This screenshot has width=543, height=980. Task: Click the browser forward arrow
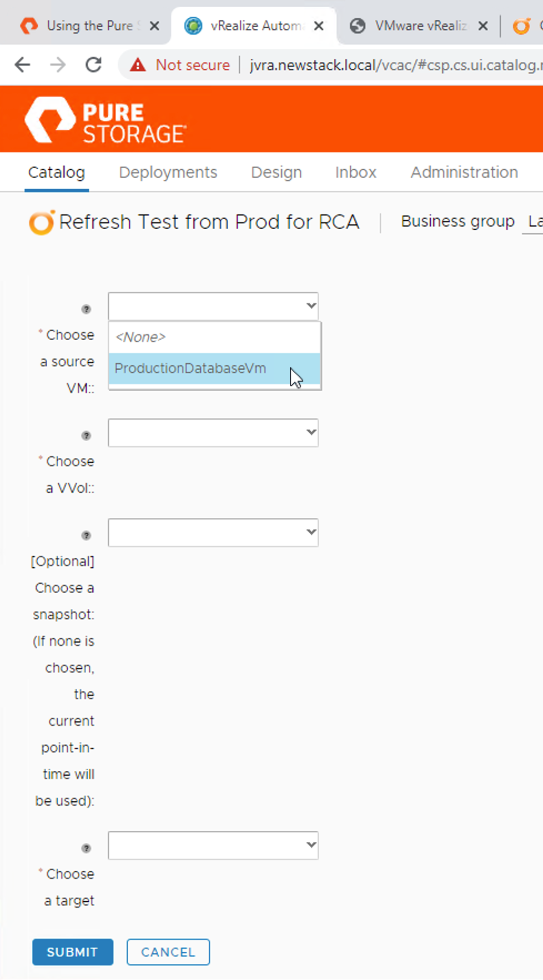[x=58, y=65]
